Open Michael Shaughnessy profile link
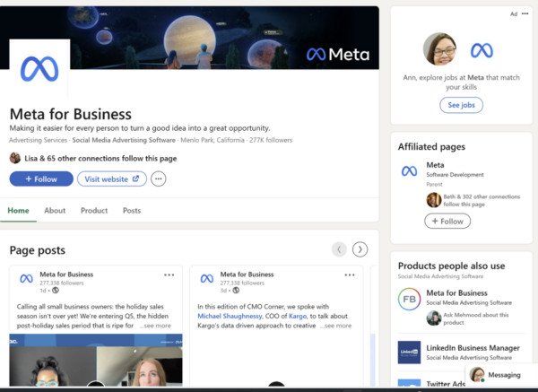The width and height of the screenshot is (538, 392). tap(230, 316)
